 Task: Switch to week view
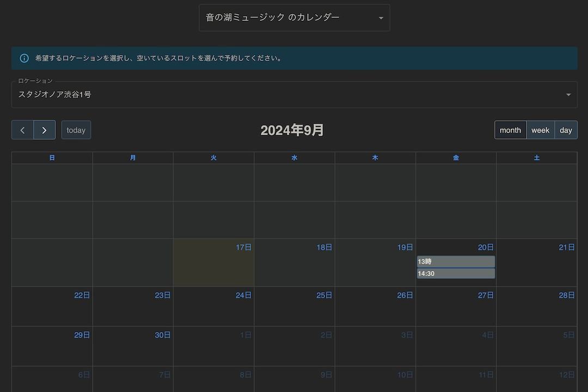[540, 130]
